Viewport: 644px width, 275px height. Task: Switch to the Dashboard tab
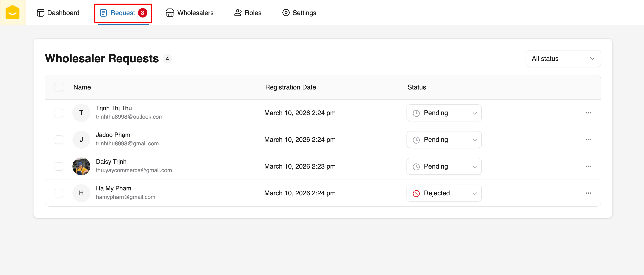[58, 13]
